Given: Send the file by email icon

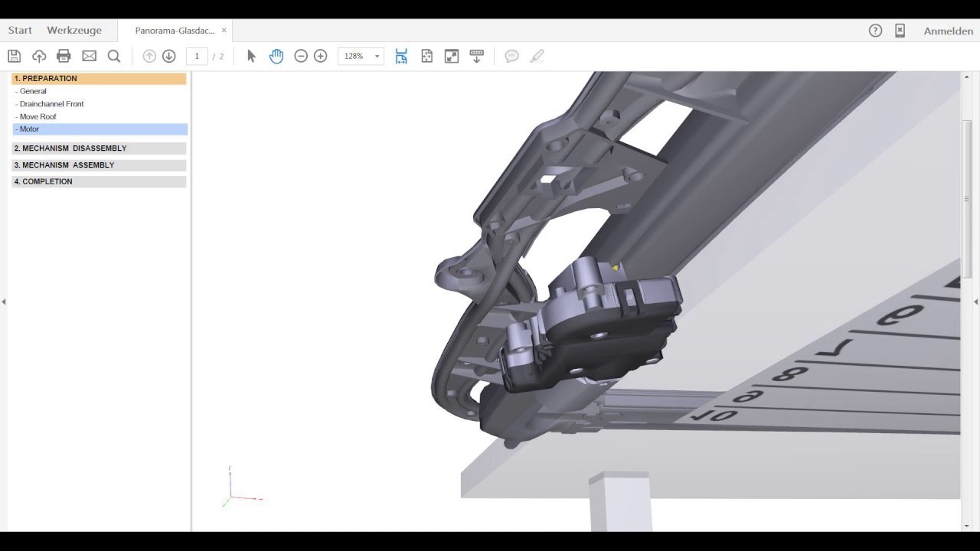Looking at the screenshot, I should pos(90,56).
